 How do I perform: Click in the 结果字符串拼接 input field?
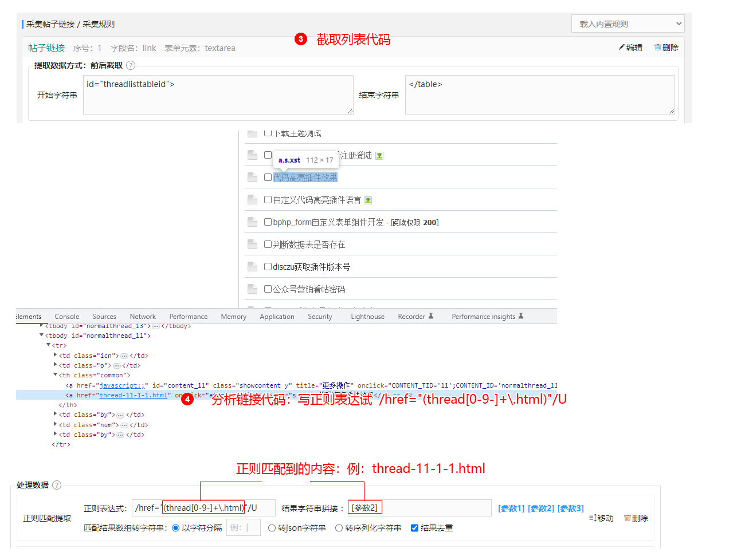click(x=419, y=508)
